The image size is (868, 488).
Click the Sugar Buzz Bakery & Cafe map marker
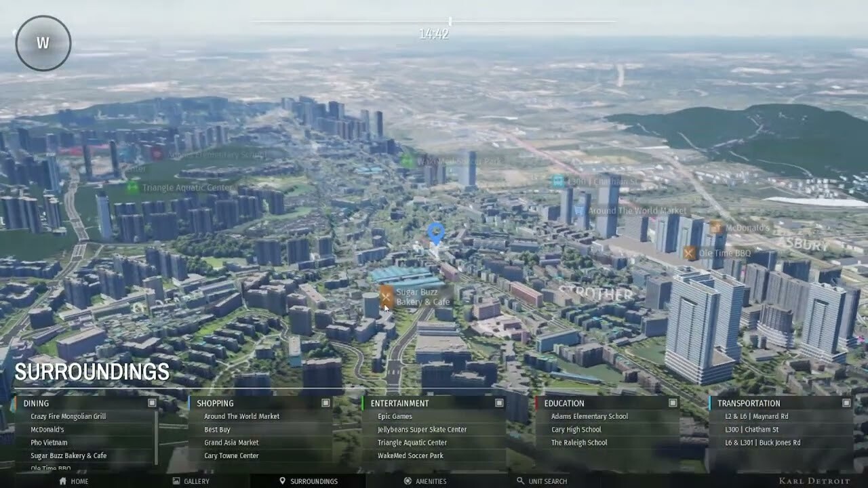tap(387, 296)
